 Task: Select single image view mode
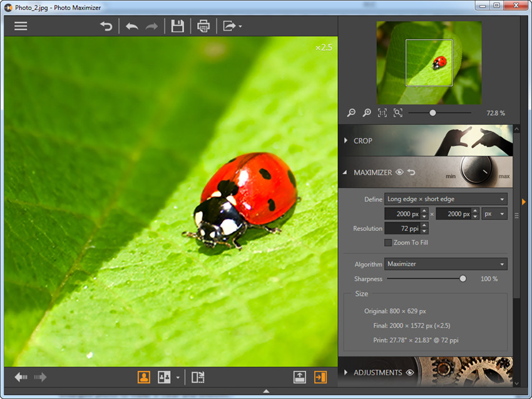click(x=144, y=377)
